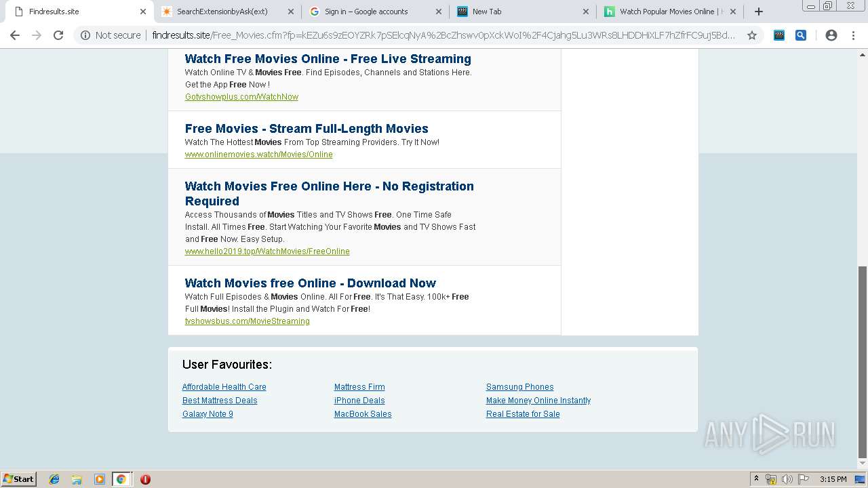Close the Google accounts sign-in tab

(x=438, y=12)
